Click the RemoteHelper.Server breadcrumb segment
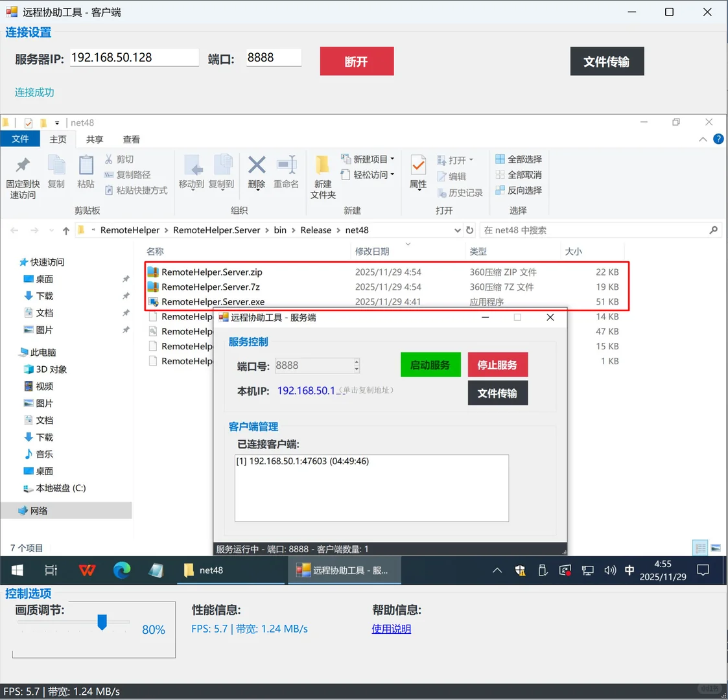The width and height of the screenshot is (728, 700). tap(217, 230)
